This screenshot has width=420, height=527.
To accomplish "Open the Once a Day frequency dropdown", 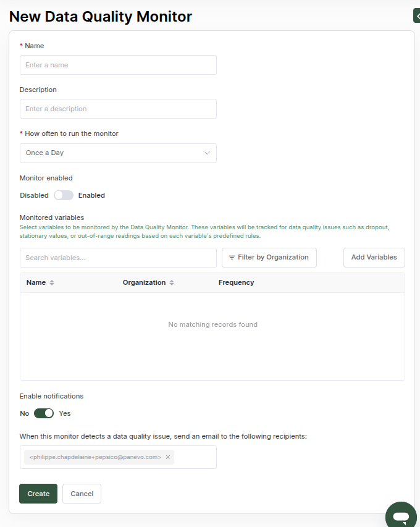I will point(118,153).
